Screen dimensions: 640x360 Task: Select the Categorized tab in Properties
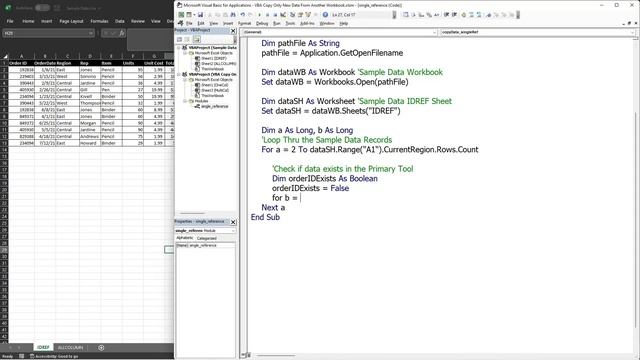coord(207,238)
